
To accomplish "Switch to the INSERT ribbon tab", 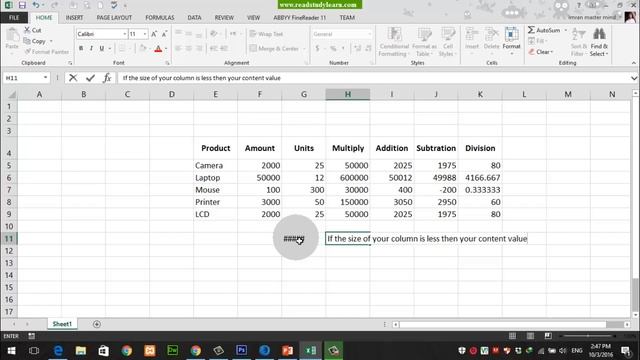I will pyautogui.click(x=74, y=18).
